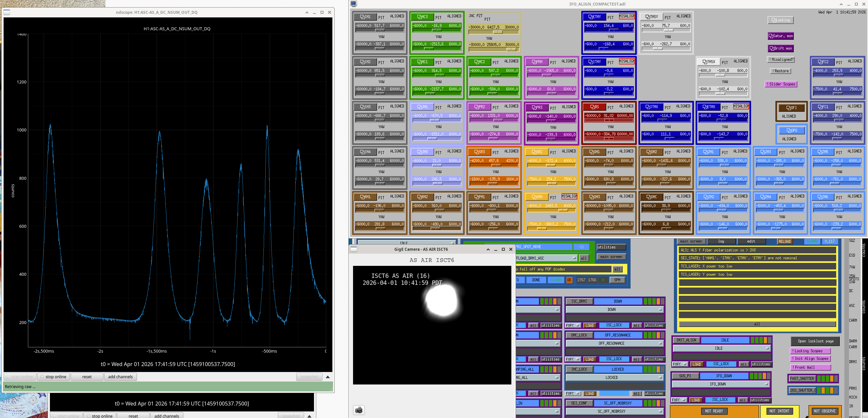868x418 pixels.
Task: Click stop online in the ndscope window
Action: (x=53, y=377)
